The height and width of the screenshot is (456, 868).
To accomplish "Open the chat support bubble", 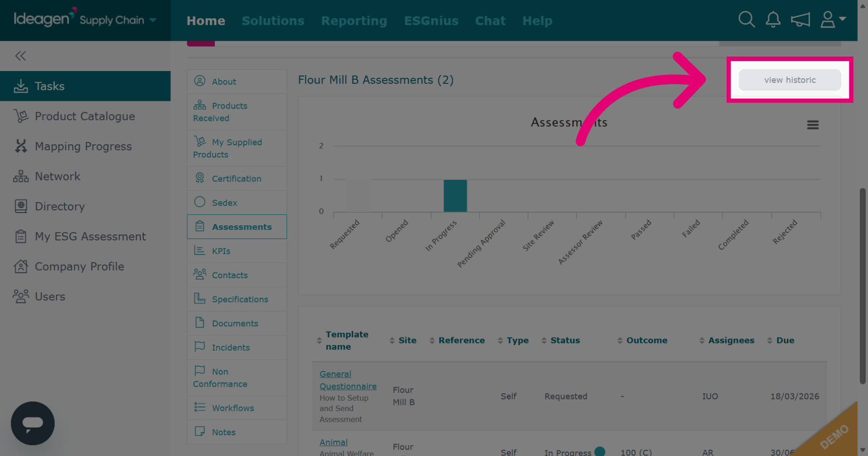I will (x=33, y=423).
